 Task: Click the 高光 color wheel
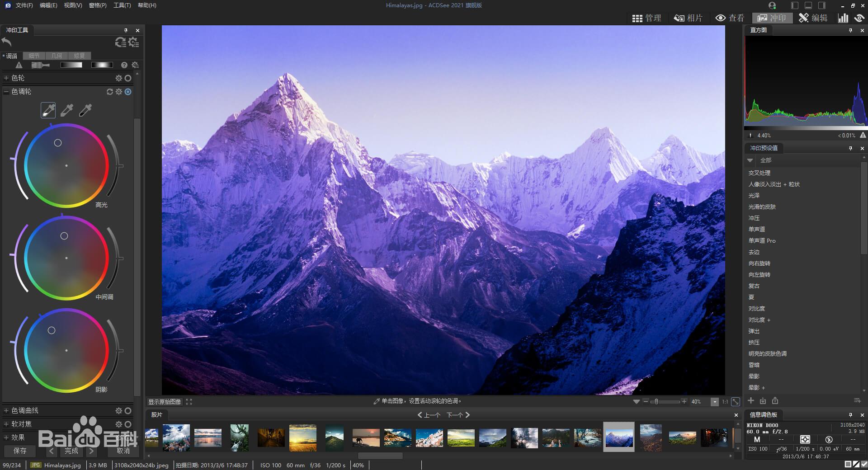click(x=66, y=165)
